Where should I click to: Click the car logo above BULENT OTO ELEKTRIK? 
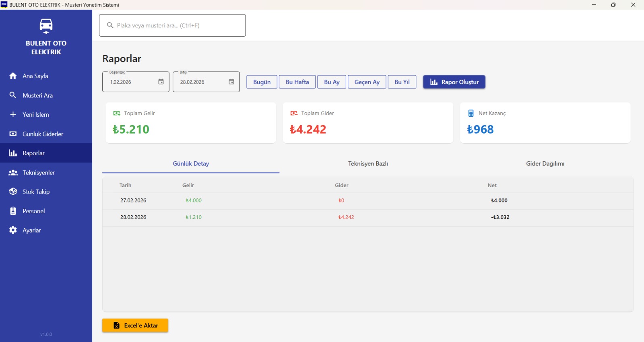[46, 26]
